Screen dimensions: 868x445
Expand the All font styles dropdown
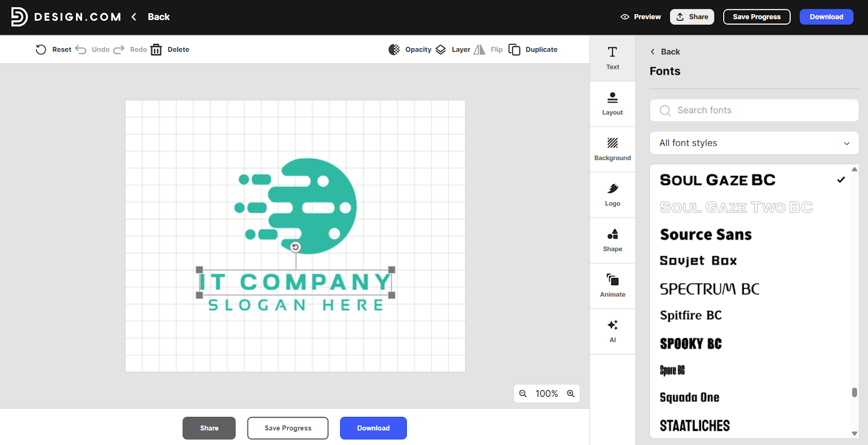coord(754,143)
